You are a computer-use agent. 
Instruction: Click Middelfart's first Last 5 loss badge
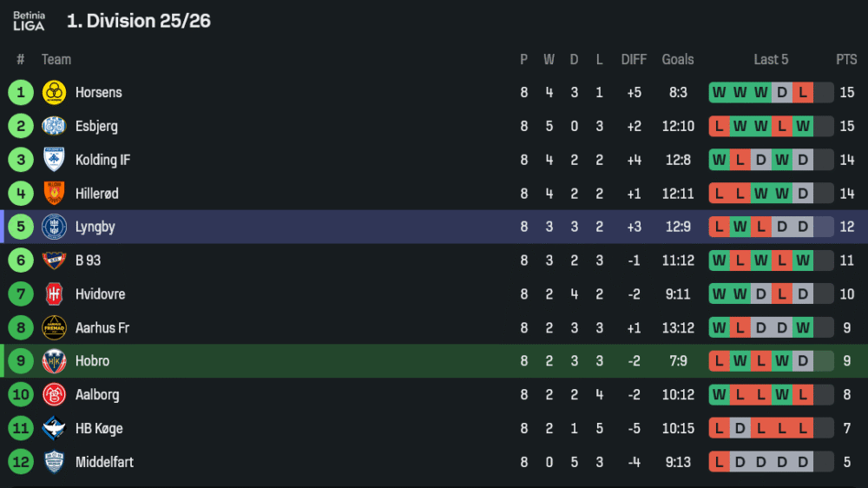(x=719, y=462)
